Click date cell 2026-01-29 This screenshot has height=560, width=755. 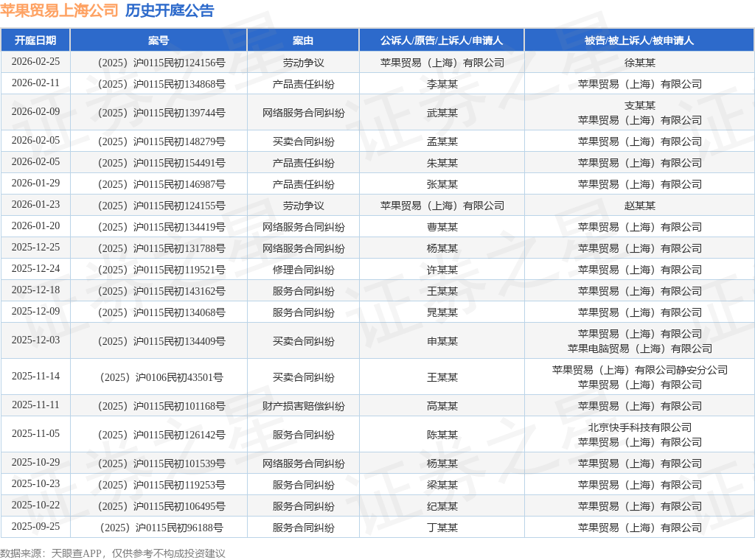pos(35,183)
